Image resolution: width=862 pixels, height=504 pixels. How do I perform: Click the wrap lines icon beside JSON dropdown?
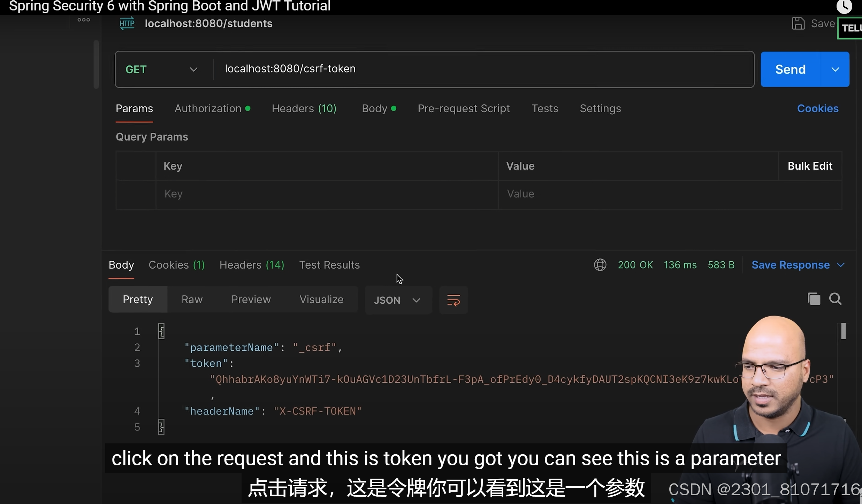453,300
